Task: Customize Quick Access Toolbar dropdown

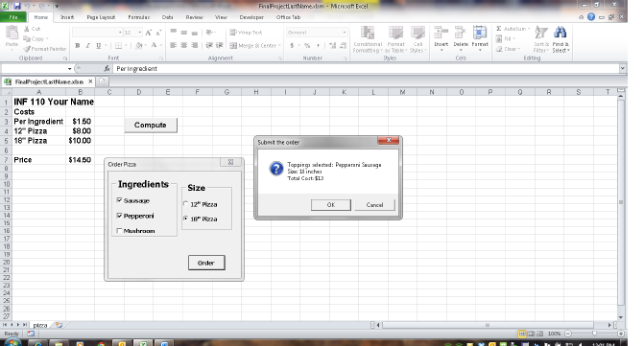Action: [57, 6]
